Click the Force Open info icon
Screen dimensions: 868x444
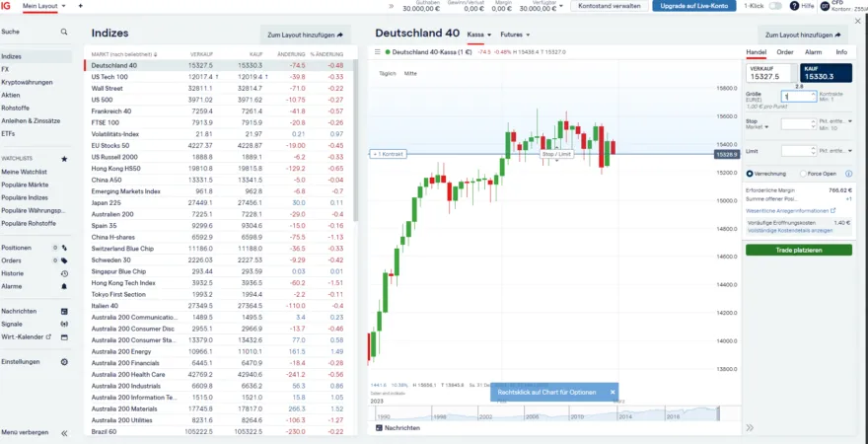pyautogui.click(x=847, y=173)
